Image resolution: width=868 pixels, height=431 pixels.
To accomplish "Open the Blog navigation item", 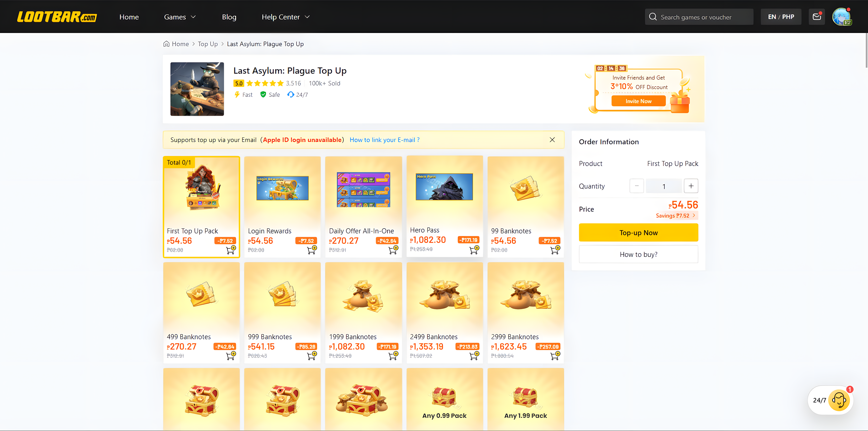I will coord(229,17).
